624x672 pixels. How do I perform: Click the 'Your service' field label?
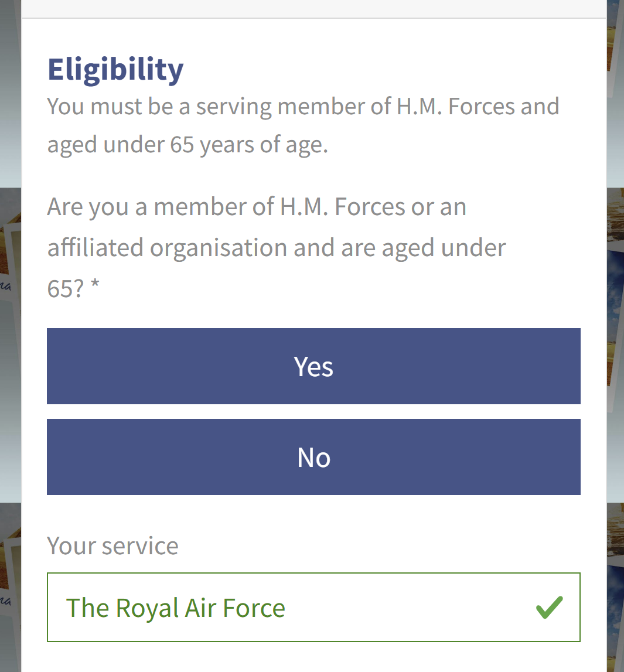click(113, 545)
